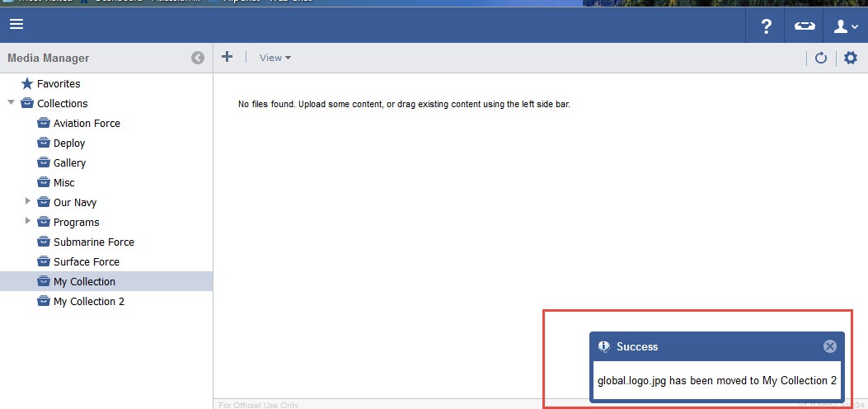Image resolution: width=868 pixels, height=409 pixels.
Task: Open the View dropdown menu
Action: (x=274, y=58)
